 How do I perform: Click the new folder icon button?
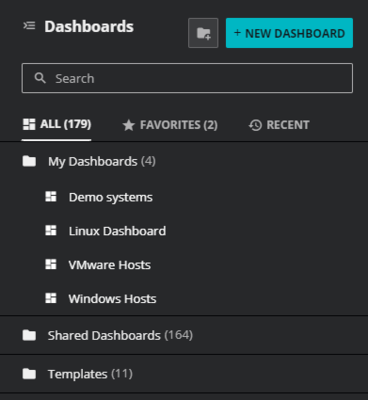coord(203,33)
